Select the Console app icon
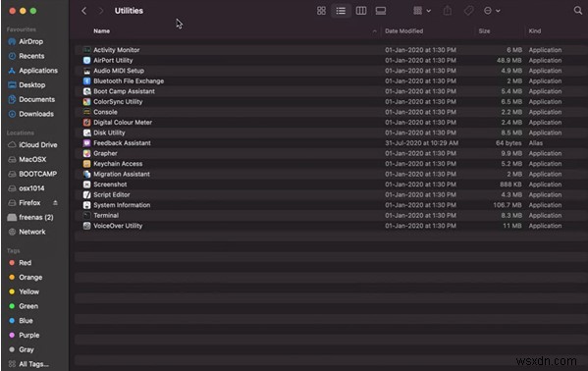Image resolution: width=588 pixels, height=371 pixels. click(86, 112)
